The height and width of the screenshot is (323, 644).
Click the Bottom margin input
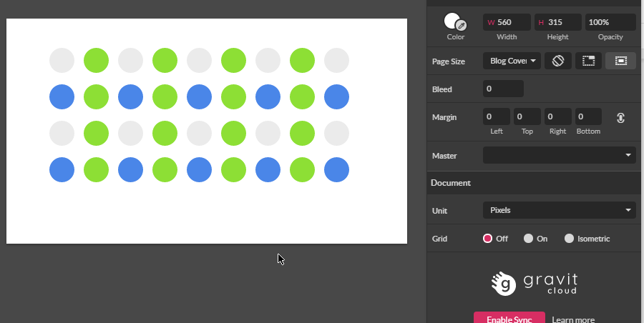pos(589,116)
